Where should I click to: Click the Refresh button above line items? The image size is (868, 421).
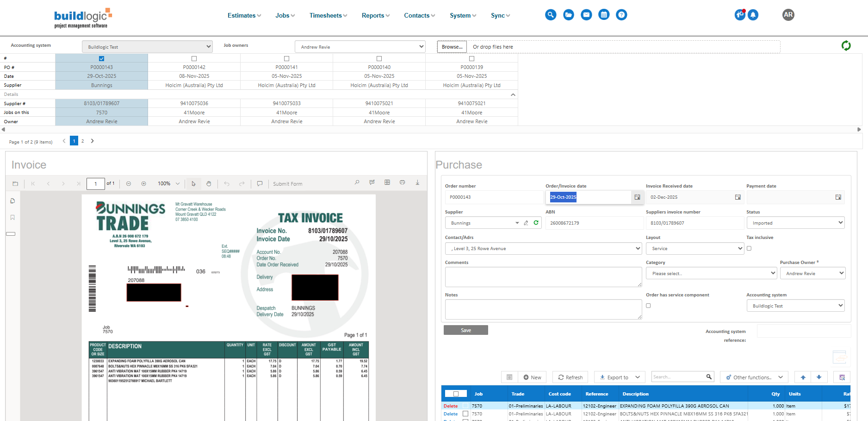570,377
